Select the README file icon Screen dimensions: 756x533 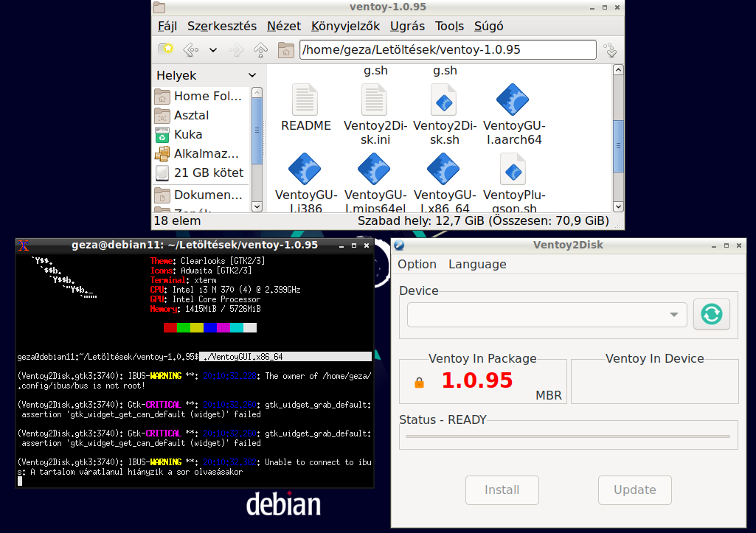(x=305, y=100)
